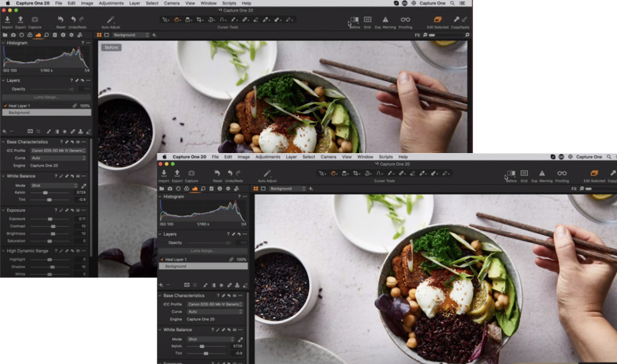
Task: Click the Contrast slider in the back window
Action: (x=50, y=226)
